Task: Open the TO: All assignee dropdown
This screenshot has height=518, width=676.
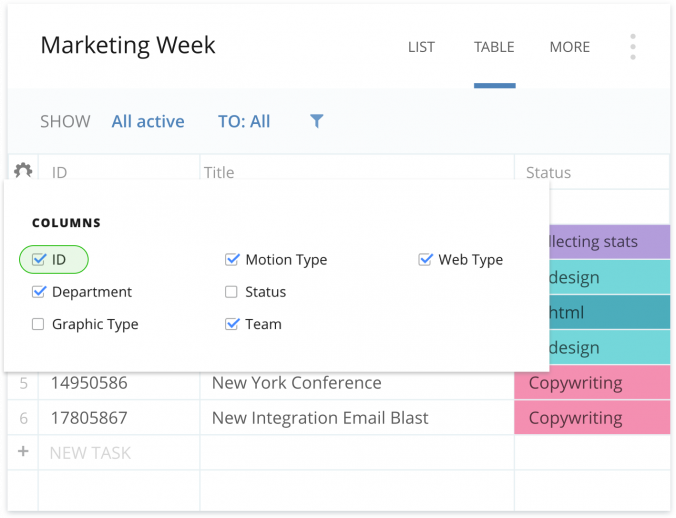Action: click(244, 121)
